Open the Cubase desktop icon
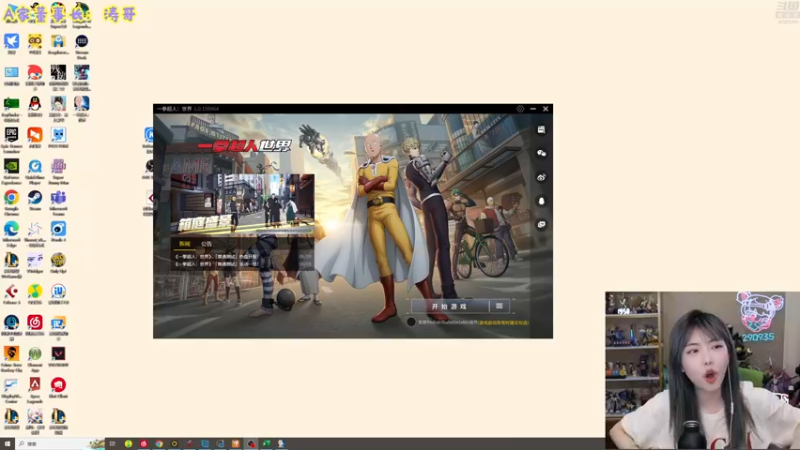 [11, 294]
